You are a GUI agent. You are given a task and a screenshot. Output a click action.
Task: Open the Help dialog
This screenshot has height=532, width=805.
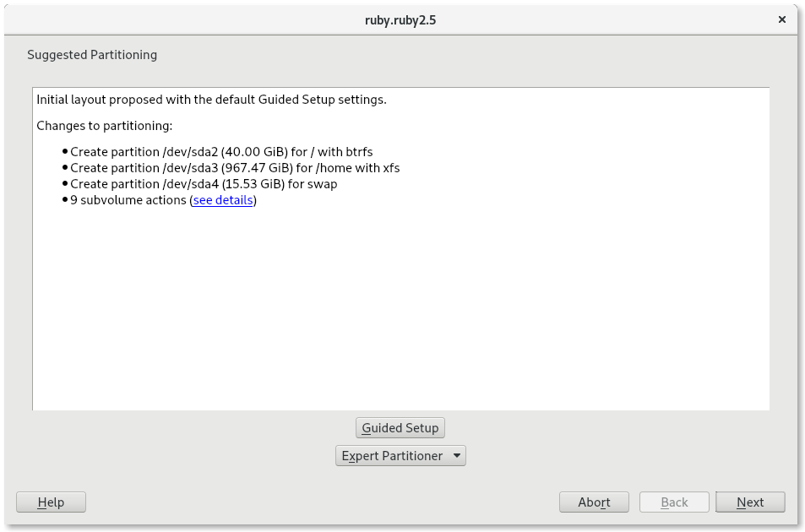pos(52,502)
